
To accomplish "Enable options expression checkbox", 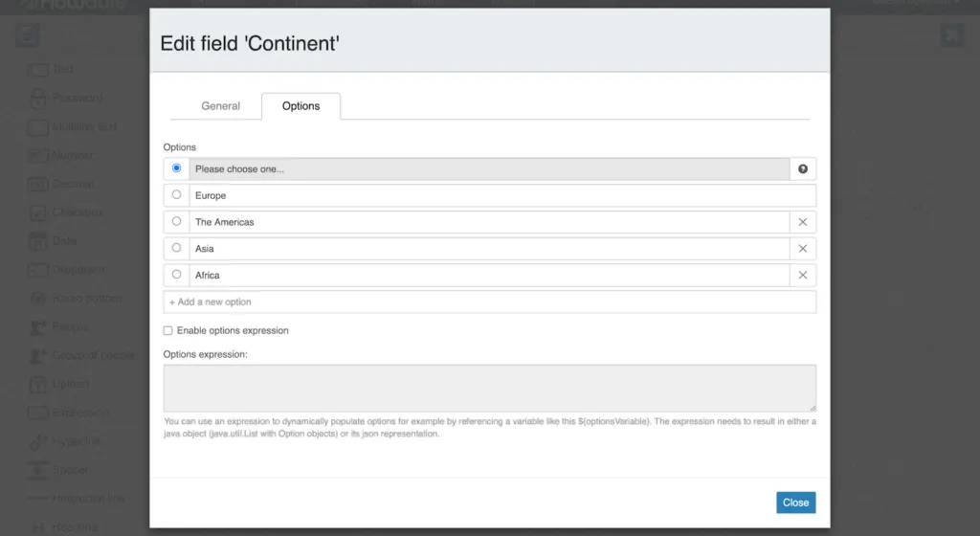I will tap(167, 330).
